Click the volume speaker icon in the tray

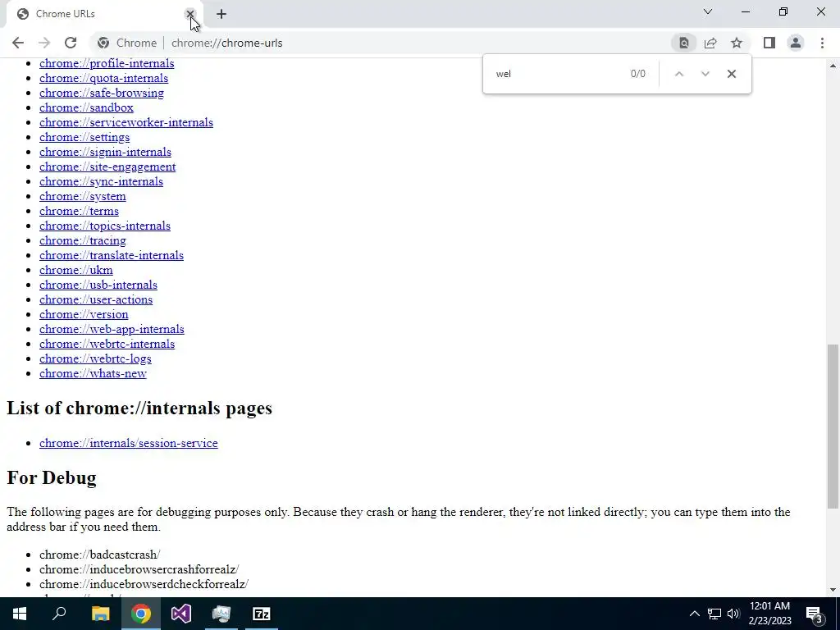click(733, 614)
